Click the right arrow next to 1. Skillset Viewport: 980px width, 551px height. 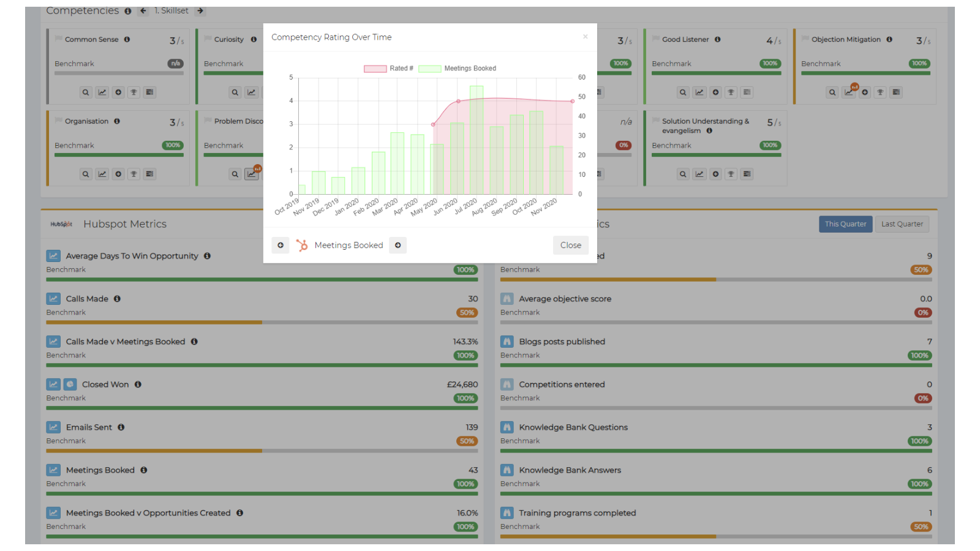pos(200,10)
